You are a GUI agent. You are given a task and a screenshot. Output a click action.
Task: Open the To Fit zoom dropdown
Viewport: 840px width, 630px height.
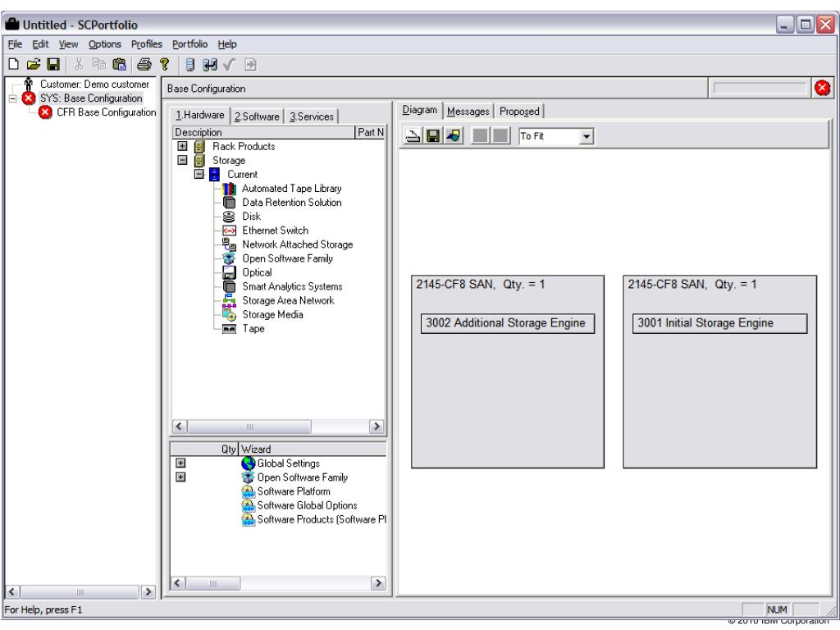pyautogui.click(x=587, y=137)
